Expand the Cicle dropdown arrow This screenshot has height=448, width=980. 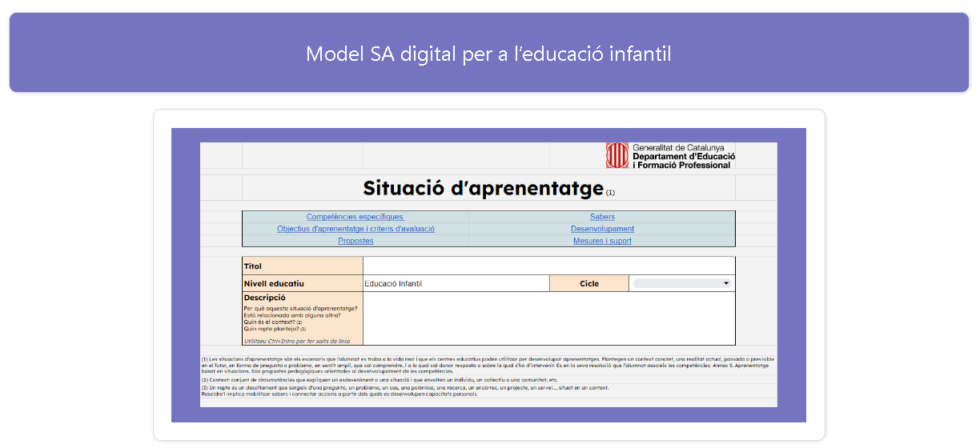725,283
